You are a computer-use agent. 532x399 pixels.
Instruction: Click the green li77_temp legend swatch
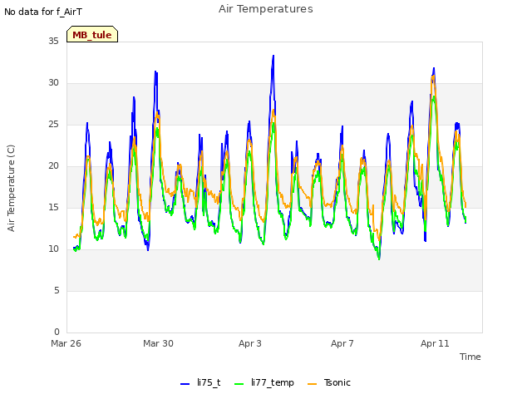coord(239,384)
